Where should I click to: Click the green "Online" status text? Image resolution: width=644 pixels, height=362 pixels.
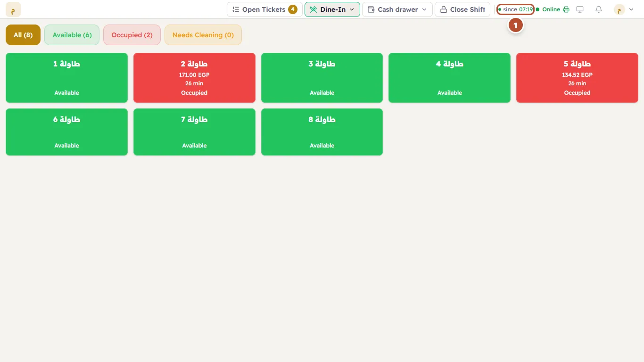click(x=551, y=9)
